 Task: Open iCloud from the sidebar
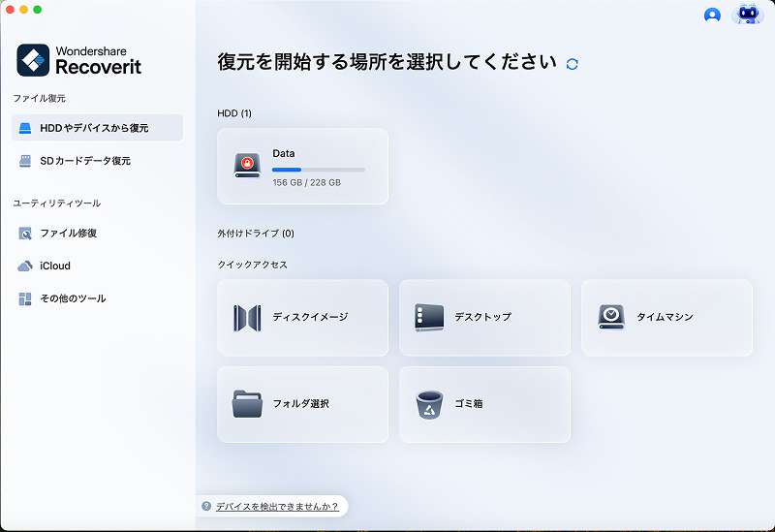[x=55, y=266]
